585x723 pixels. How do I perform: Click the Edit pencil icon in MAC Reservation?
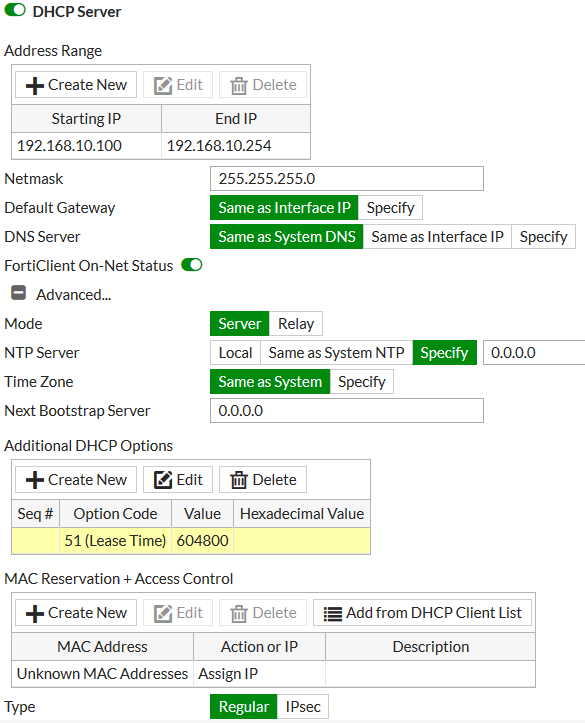pos(163,614)
